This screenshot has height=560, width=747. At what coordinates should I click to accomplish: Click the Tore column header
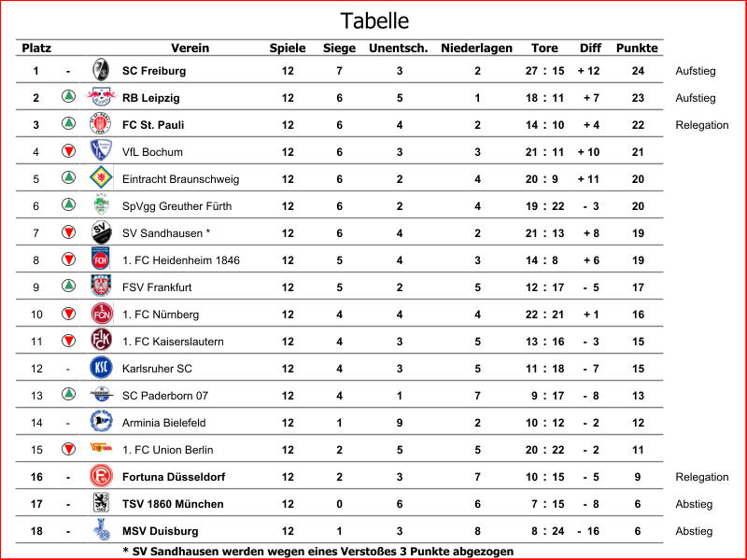[x=544, y=48]
